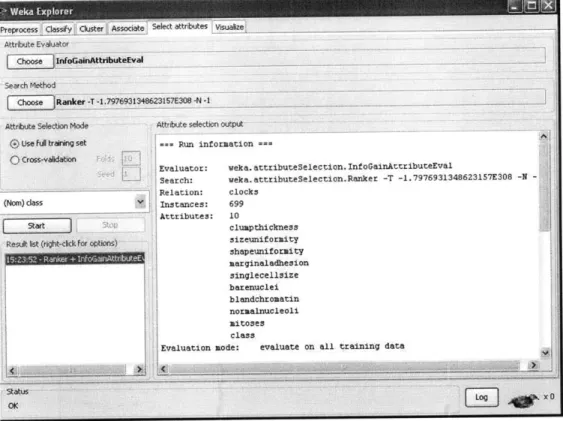This screenshot has width=563, height=421.
Task: Click the Run information header line
Action: point(216,144)
